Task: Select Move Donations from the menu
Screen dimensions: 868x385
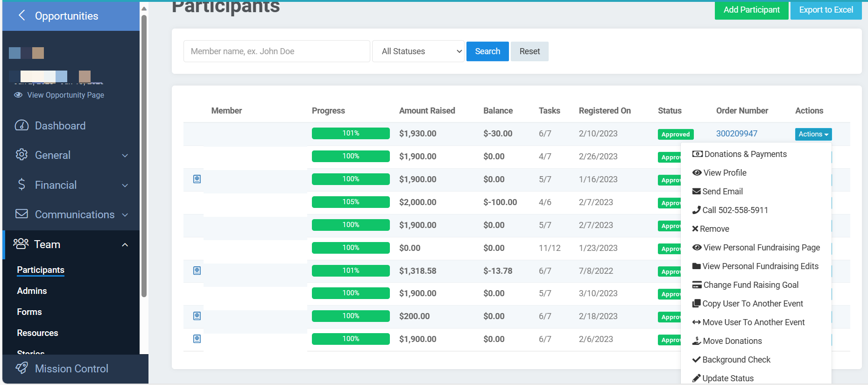Action: coord(727,341)
